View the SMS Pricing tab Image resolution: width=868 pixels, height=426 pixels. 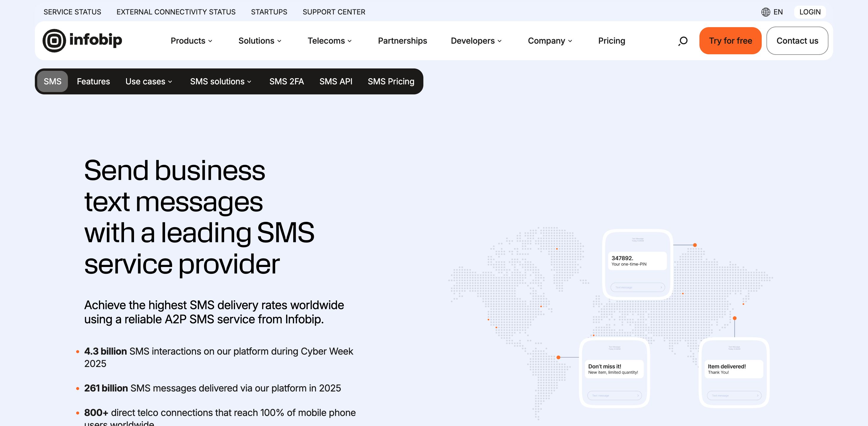tap(391, 81)
